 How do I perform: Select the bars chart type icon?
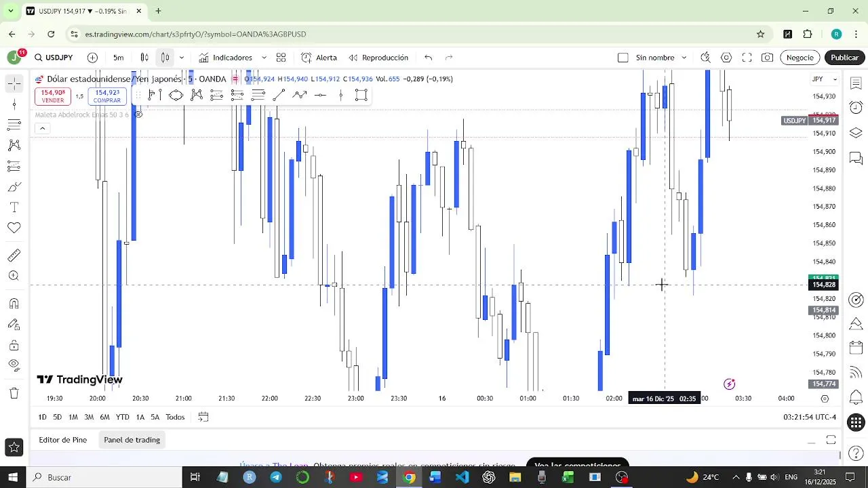[144, 58]
